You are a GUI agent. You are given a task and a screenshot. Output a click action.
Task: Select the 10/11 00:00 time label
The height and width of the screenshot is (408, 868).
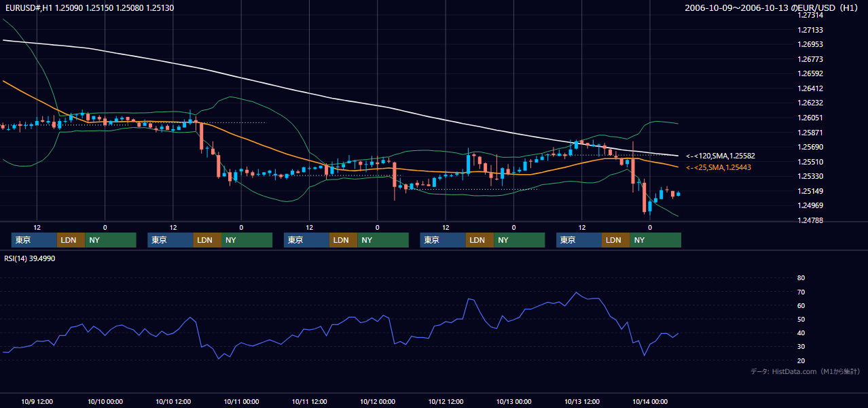(x=242, y=401)
